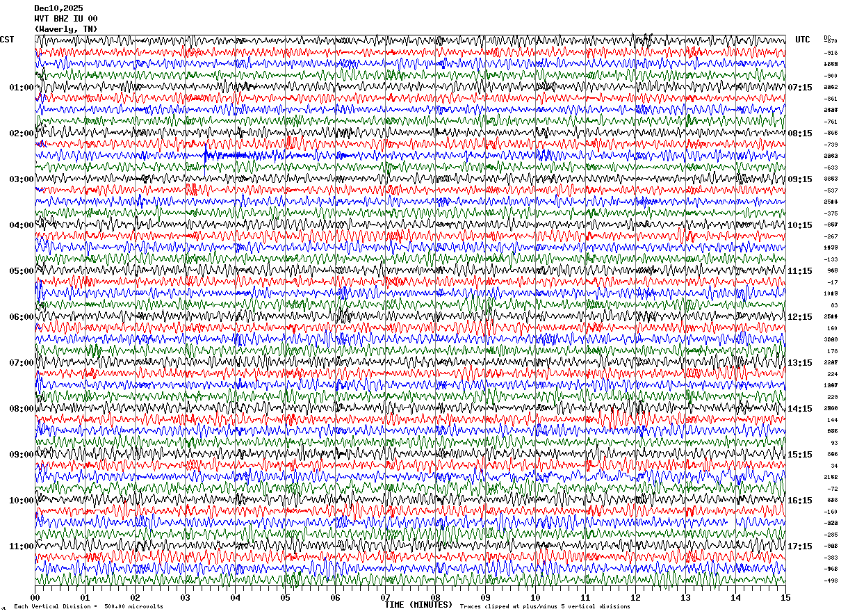Screen dimensions: 841x616
Task: Click minute tick label 04 on time axis
Action: click(x=235, y=597)
